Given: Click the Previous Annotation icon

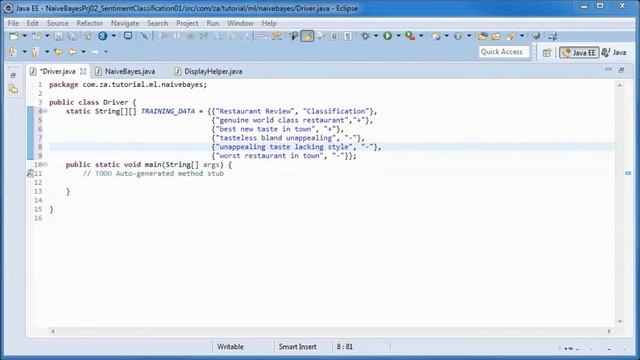Looking at the screenshot, I should coord(36,52).
